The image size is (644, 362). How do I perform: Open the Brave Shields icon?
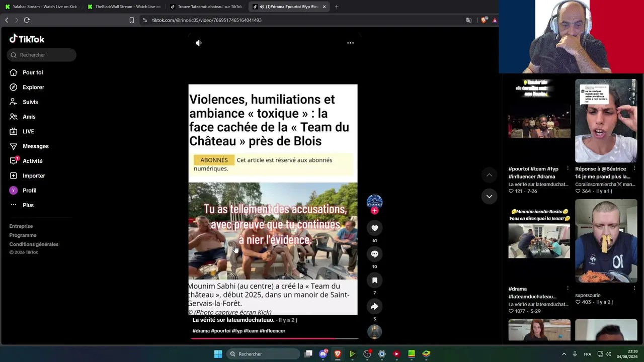click(x=484, y=20)
